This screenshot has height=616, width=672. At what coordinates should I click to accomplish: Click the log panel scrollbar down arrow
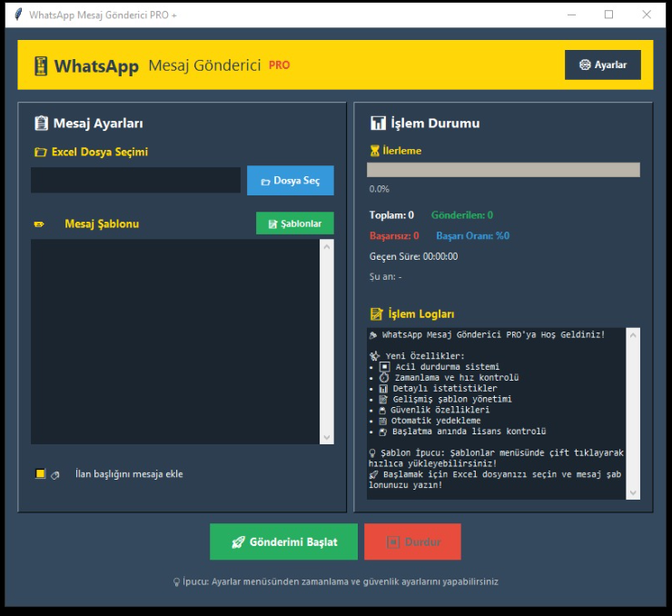[633, 492]
